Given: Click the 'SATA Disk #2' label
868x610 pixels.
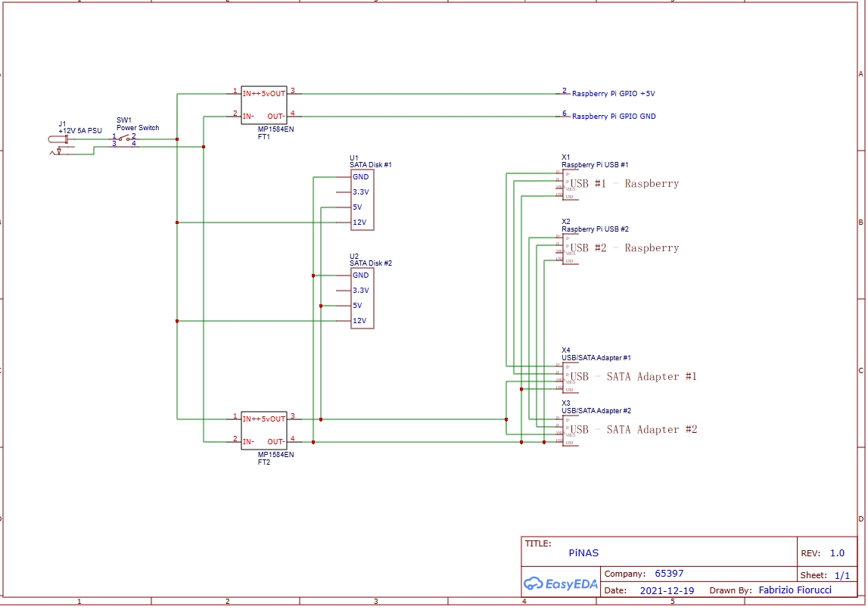Looking at the screenshot, I should 371,263.
